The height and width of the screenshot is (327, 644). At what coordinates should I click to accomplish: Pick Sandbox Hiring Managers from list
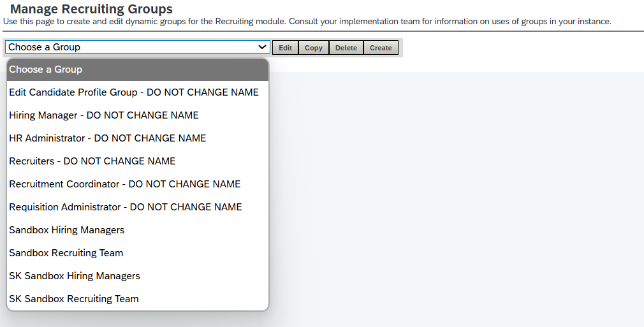138,230
